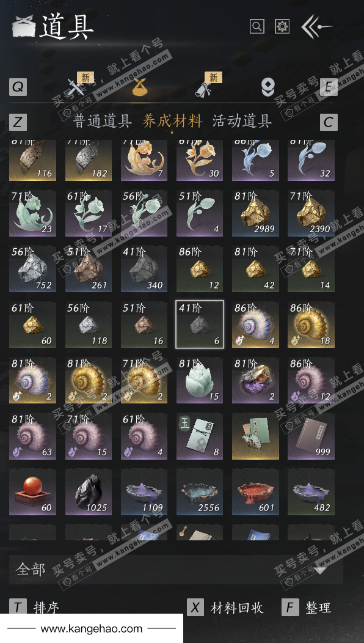This screenshot has width=364, height=643.
Task: Select the 81阶 gold ore with quantity 2989
Action: coord(255,213)
